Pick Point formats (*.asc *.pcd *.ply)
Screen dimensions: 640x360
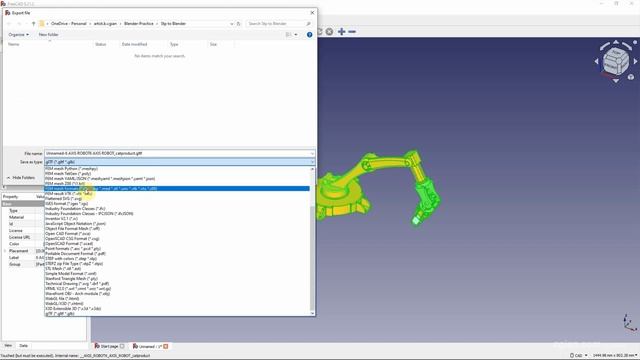click(73, 249)
